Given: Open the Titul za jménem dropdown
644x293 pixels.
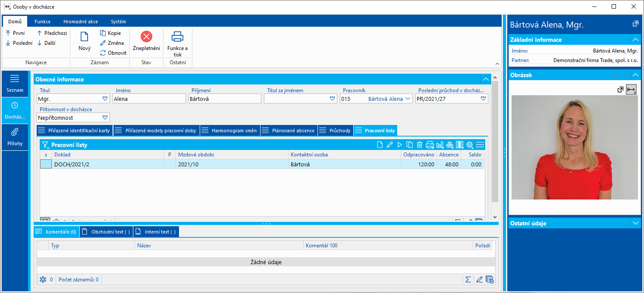Looking at the screenshot, I should click(332, 98).
